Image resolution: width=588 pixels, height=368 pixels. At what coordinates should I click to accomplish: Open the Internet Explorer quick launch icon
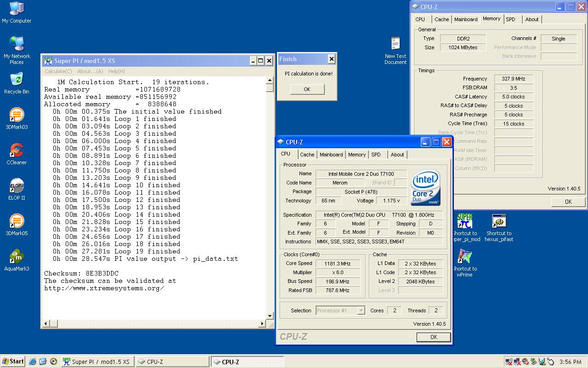pyautogui.click(x=33, y=362)
